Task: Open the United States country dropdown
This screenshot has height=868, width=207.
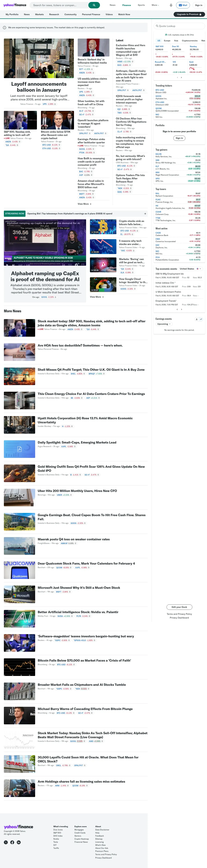Action: [190, 269]
